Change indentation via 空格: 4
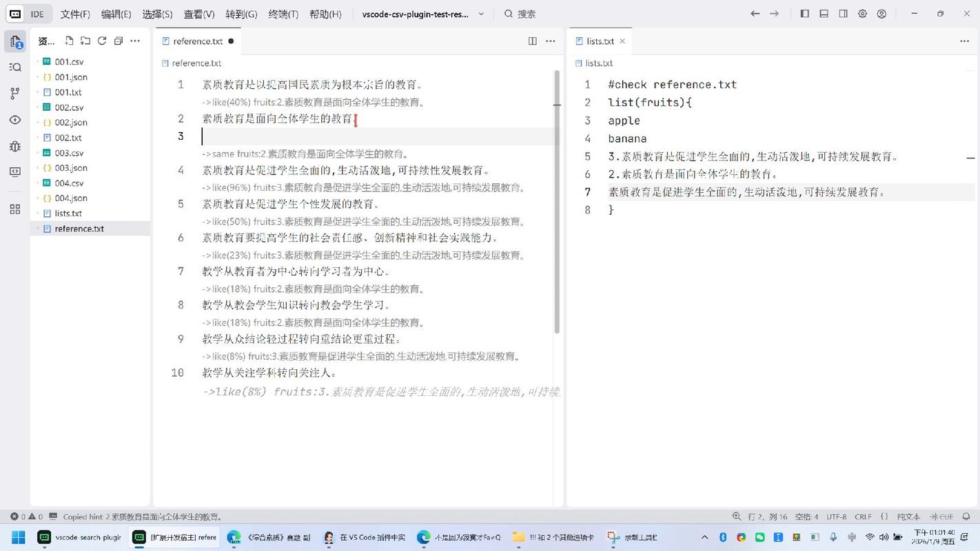This screenshot has width=980, height=551. tap(806, 517)
